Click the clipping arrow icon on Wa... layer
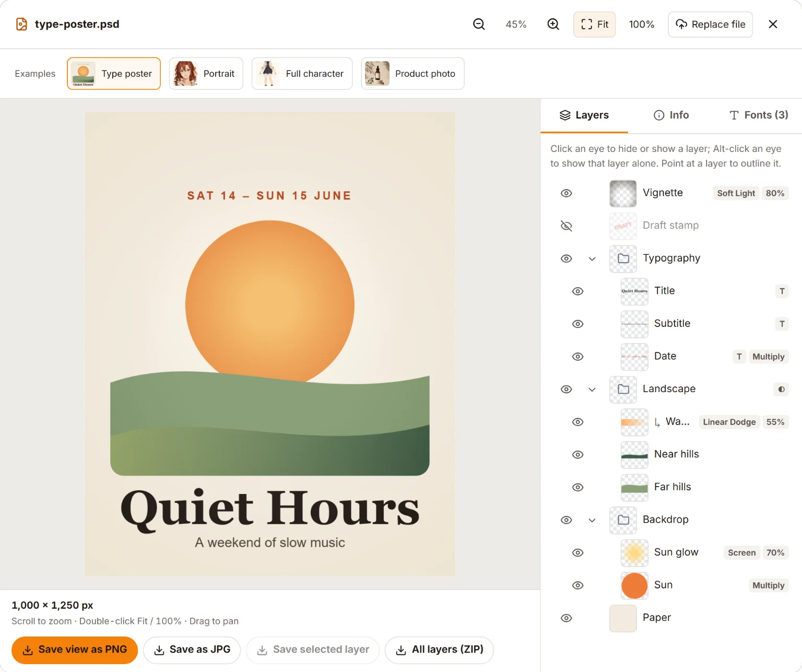The height and width of the screenshot is (672, 802). click(657, 422)
